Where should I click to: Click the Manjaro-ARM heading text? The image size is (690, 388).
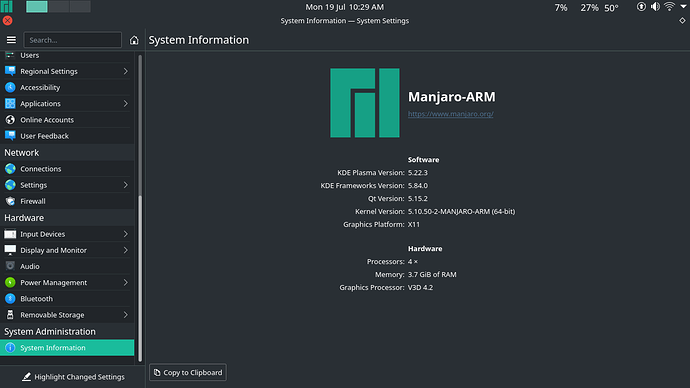tap(451, 97)
